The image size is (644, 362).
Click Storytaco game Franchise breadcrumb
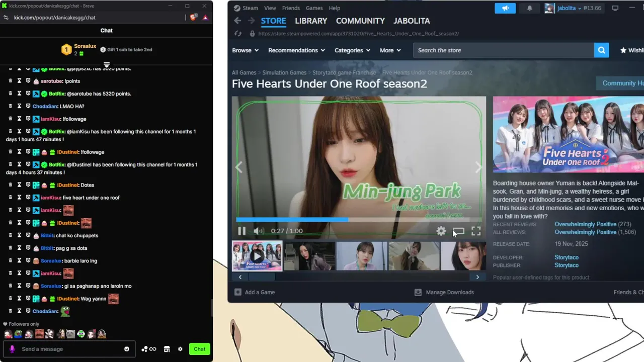coord(344,72)
